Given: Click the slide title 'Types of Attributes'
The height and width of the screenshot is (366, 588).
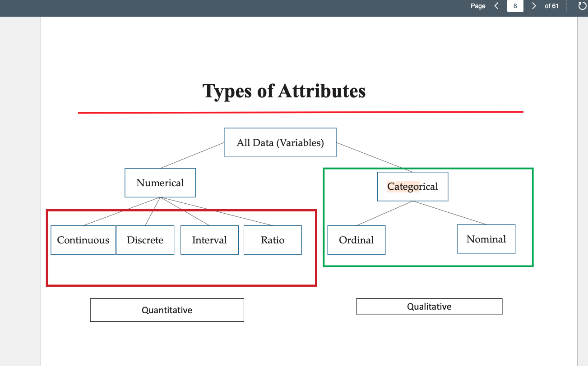Looking at the screenshot, I should click(x=284, y=91).
